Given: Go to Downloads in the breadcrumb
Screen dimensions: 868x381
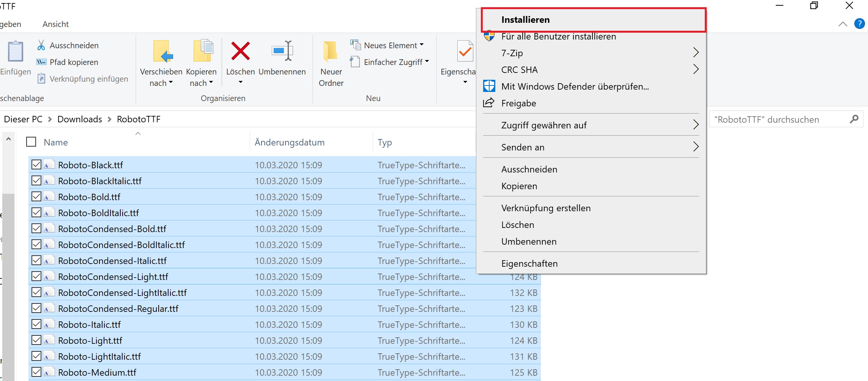Looking at the screenshot, I should (80, 119).
